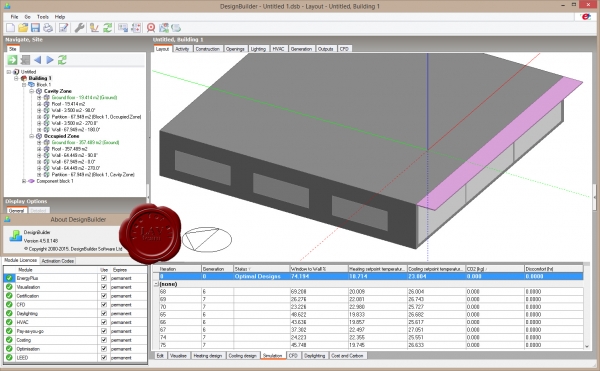Viewport: 600px width, 371px height.
Task: Toggle the CFD module Use checkbox
Action: click(104, 304)
